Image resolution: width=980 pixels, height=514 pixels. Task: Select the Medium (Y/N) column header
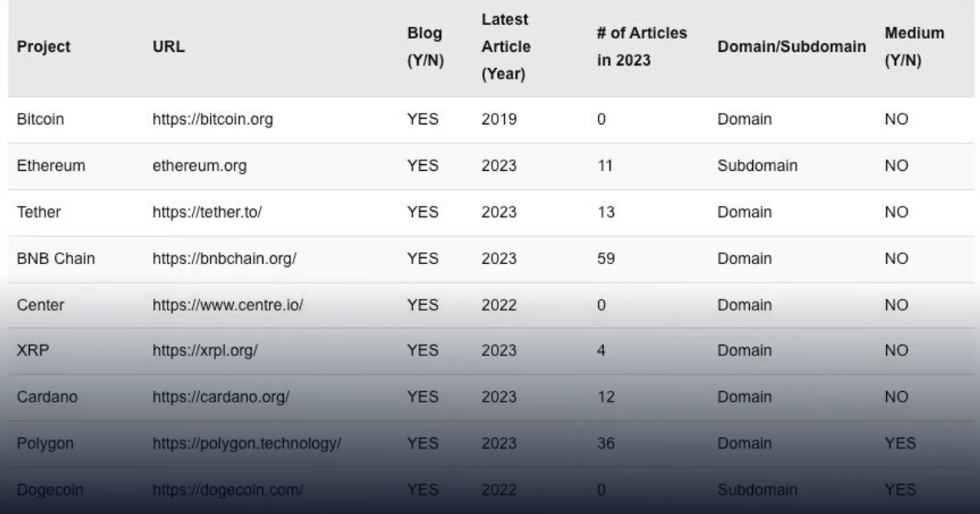point(914,47)
